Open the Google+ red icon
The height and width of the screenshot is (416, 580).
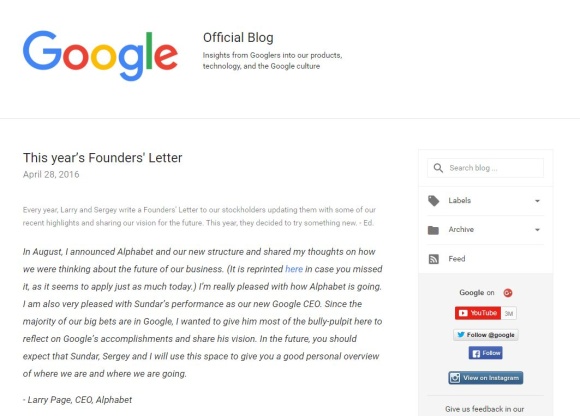[508, 293]
